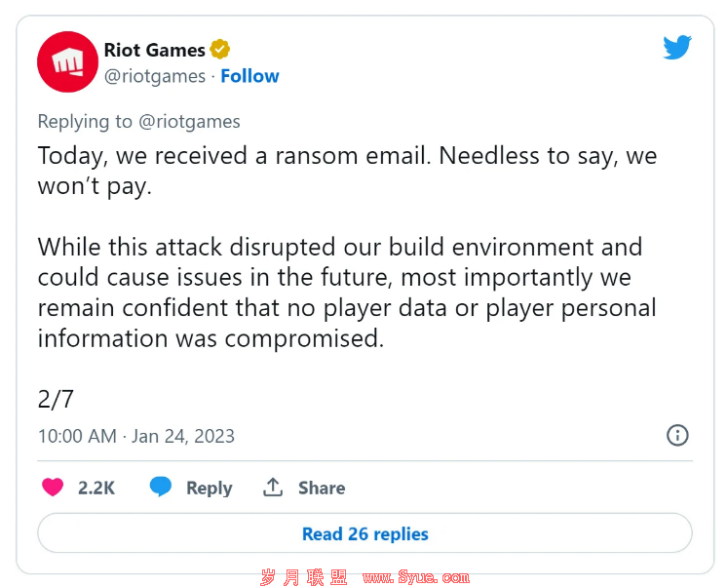Image resolution: width=728 pixels, height=587 pixels.
Task: Click the share upload arrow icon
Action: pyautogui.click(x=273, y=487)
